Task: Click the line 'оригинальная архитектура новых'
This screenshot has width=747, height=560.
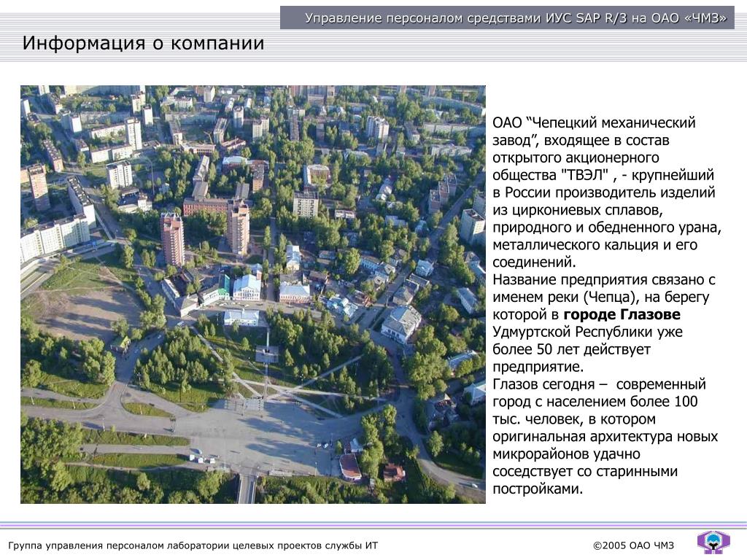Action: pyautogui.click(x=605, y=437)
